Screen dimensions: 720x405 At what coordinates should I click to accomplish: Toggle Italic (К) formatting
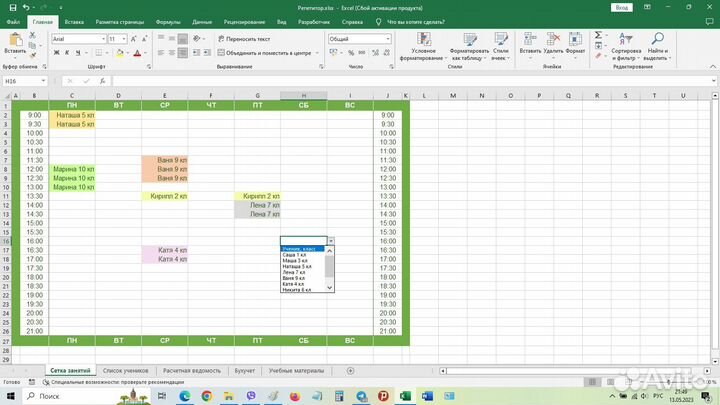coord(67,53)
